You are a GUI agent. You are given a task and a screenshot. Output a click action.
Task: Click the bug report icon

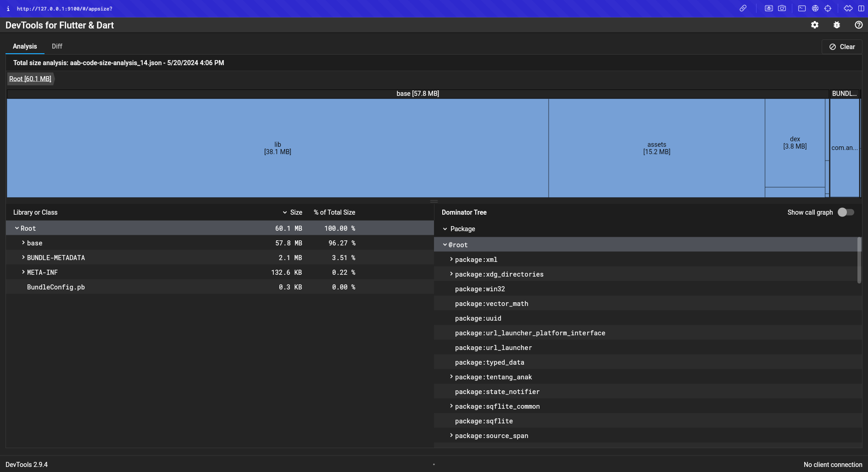[x=837, y=25]
